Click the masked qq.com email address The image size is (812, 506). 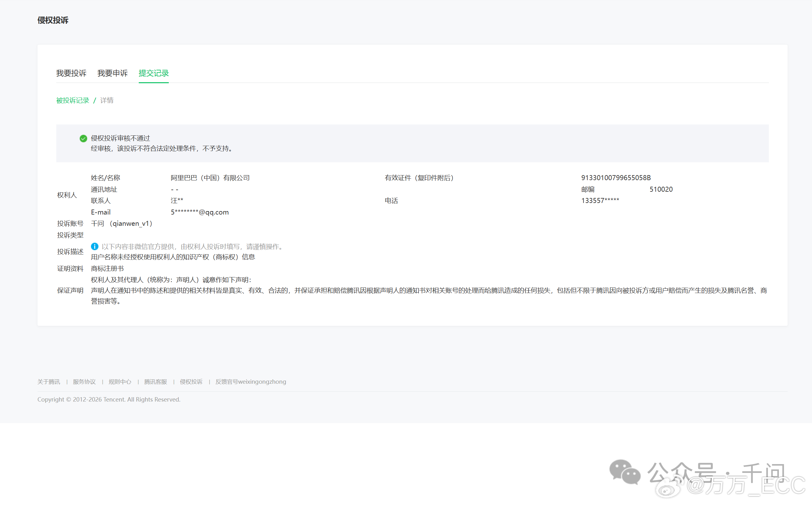[200, 212]
